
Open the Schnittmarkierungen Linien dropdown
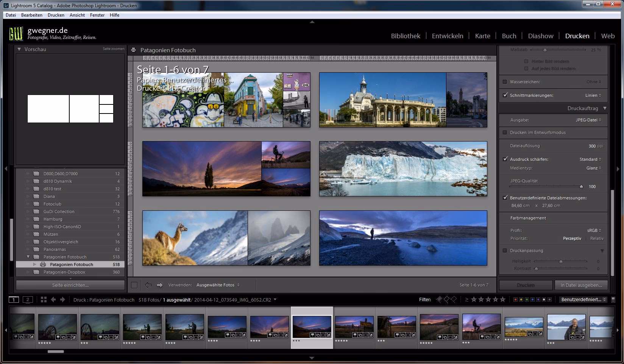point(593,95)
